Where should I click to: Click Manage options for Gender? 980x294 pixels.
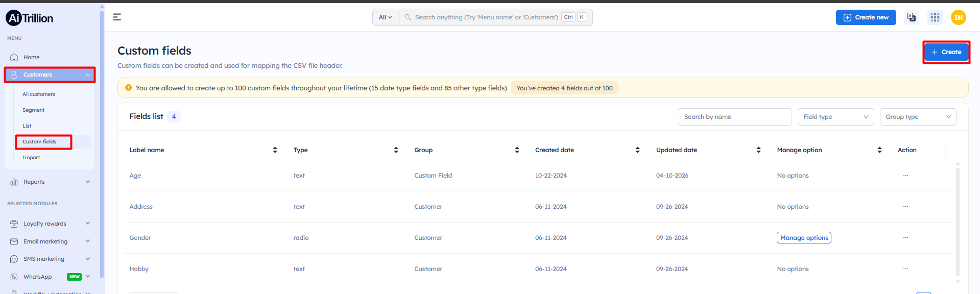804,238
